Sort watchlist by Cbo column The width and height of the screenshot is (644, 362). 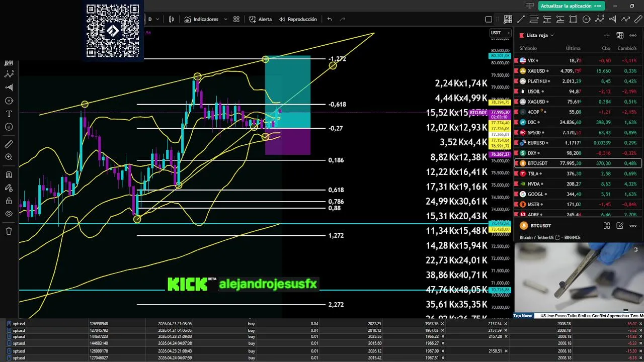pyautogui.click(x=606, y=48)
